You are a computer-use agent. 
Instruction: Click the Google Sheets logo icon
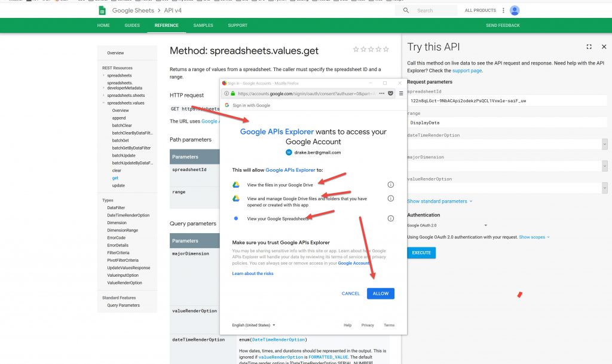click(103, 10)
